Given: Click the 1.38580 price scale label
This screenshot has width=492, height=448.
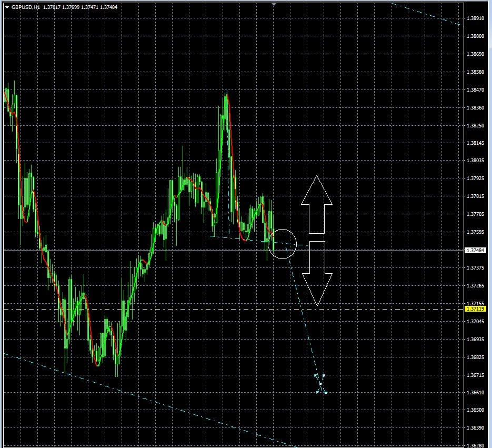Looking at the screenshot, I should pyautogui.click(x=475, y=72).
